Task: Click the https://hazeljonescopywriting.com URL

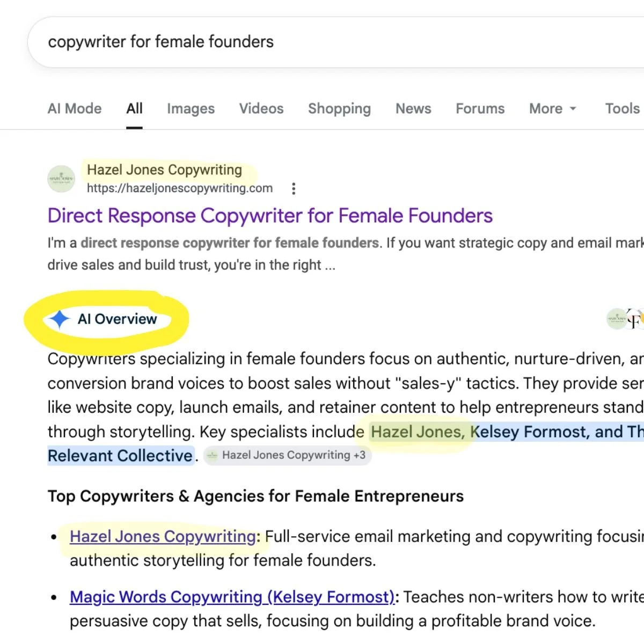Action: click(180, 188)
